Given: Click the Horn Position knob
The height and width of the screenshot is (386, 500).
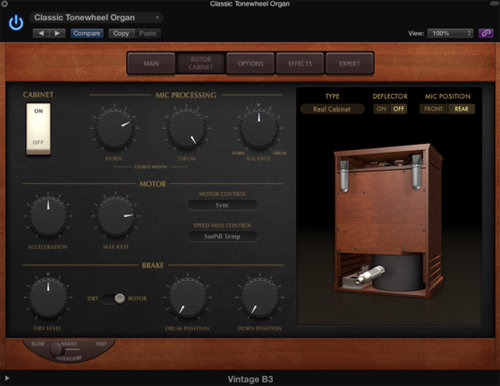Looking at the screenshot, I should pyautogui.click(x=259, y=298).
